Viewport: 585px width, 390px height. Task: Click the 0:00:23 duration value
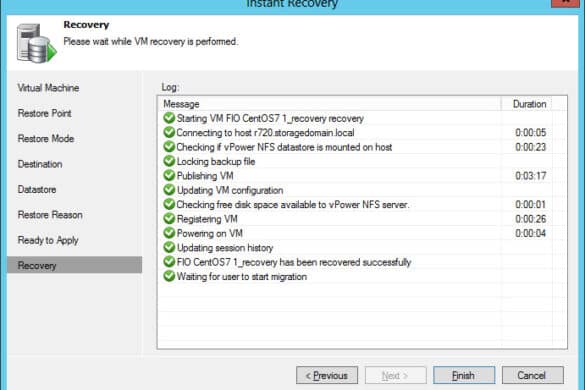coord(531,147)
